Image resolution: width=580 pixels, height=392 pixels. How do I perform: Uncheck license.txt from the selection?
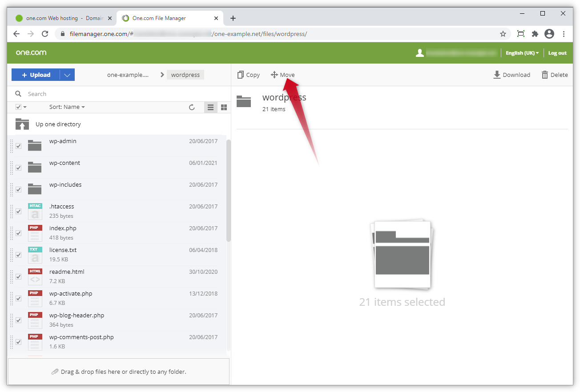coord(18,255)
